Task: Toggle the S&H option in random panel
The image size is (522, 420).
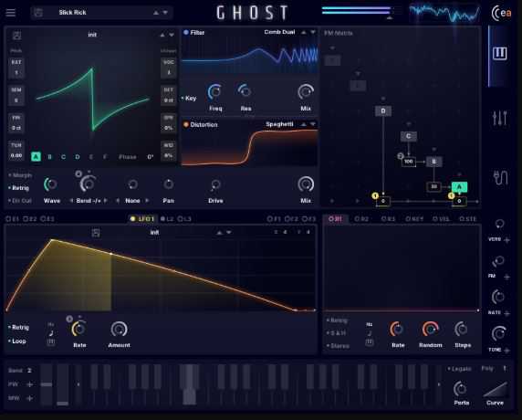Action: coord(337,332)
